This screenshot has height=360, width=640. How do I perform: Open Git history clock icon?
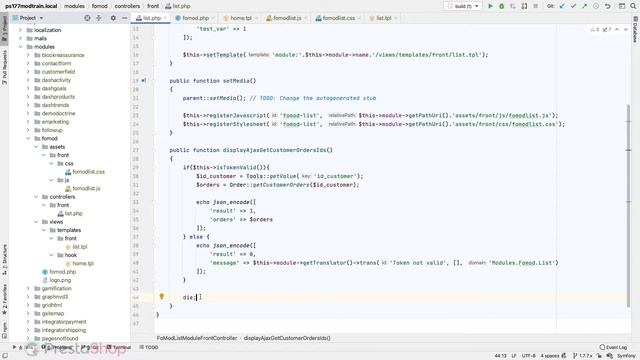pyautogui.click(x=596, y=6)
